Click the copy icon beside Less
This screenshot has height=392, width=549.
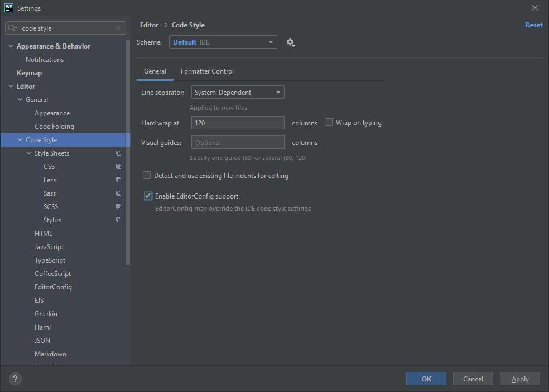(x=118, y=180)
